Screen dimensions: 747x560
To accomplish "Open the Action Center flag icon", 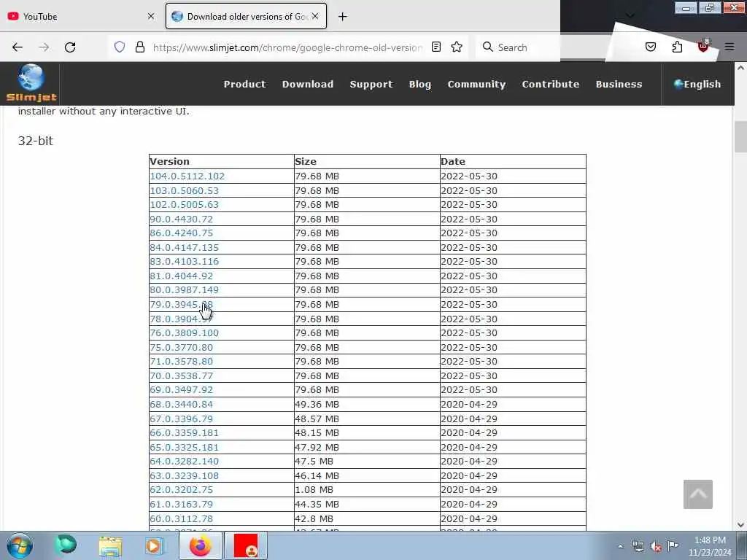I will (x=673, y=545).
